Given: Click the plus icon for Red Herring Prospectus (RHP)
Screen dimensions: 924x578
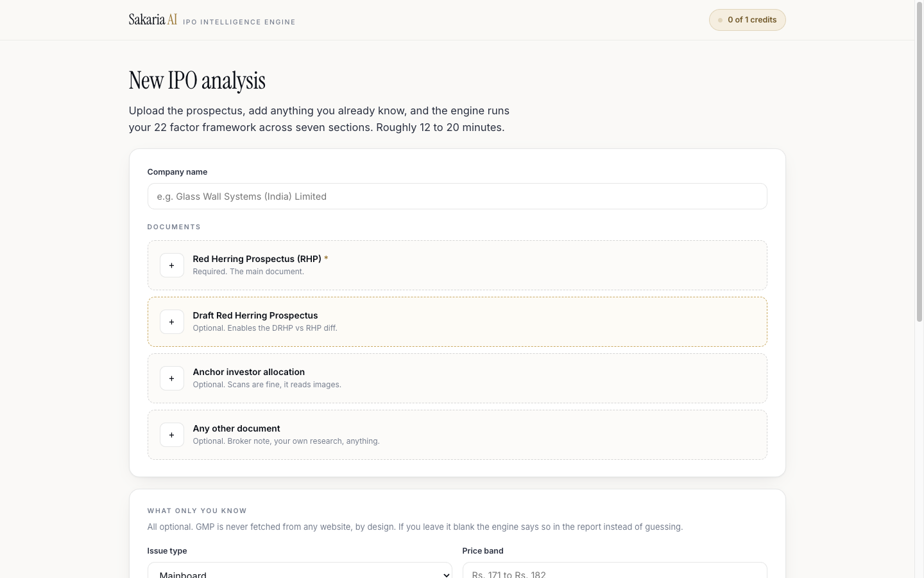Looking at the screenshot, I should point(171,265).
